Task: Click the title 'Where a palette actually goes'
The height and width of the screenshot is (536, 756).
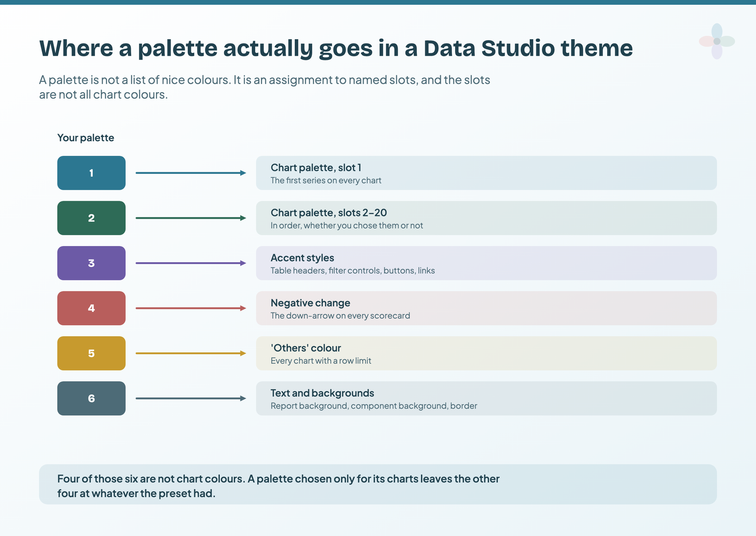Action: pyautogui.click(x=336, y=48)
